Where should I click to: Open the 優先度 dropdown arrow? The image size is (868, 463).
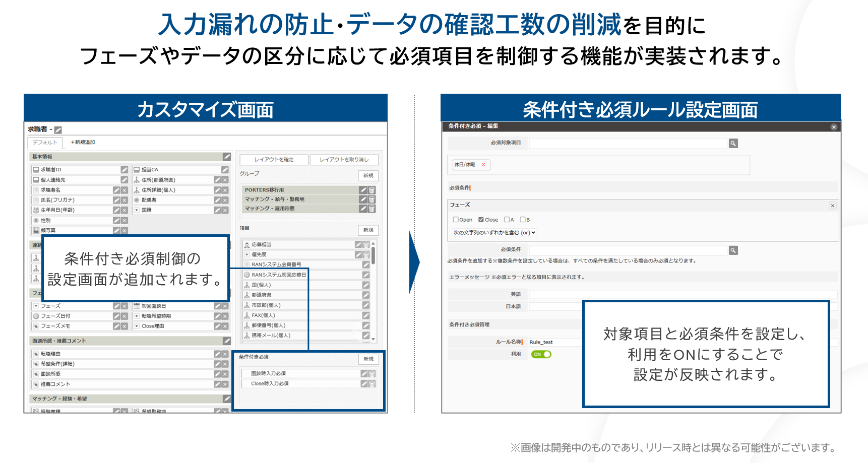click(246, 254)
